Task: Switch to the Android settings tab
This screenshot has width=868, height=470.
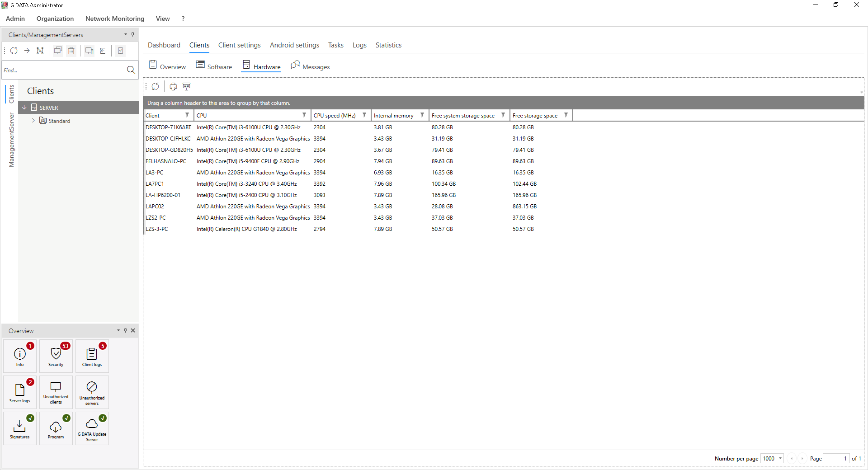Action: pyautogui.click(x=294, y=45)
